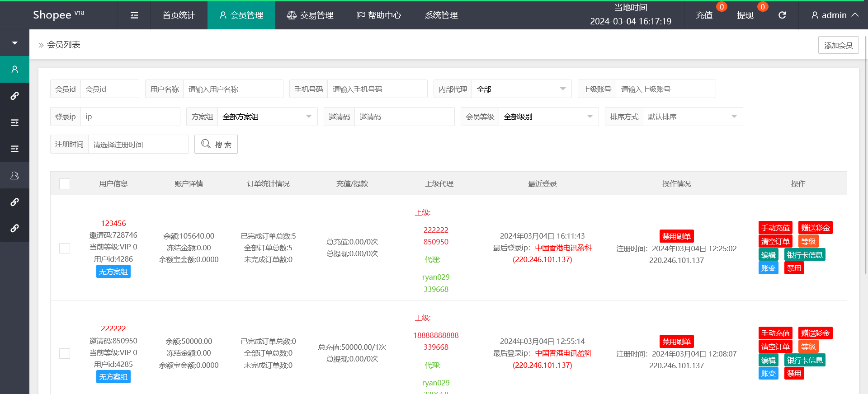Click the refresh icon in top bar
868x394 pixels.
[782, 15]
